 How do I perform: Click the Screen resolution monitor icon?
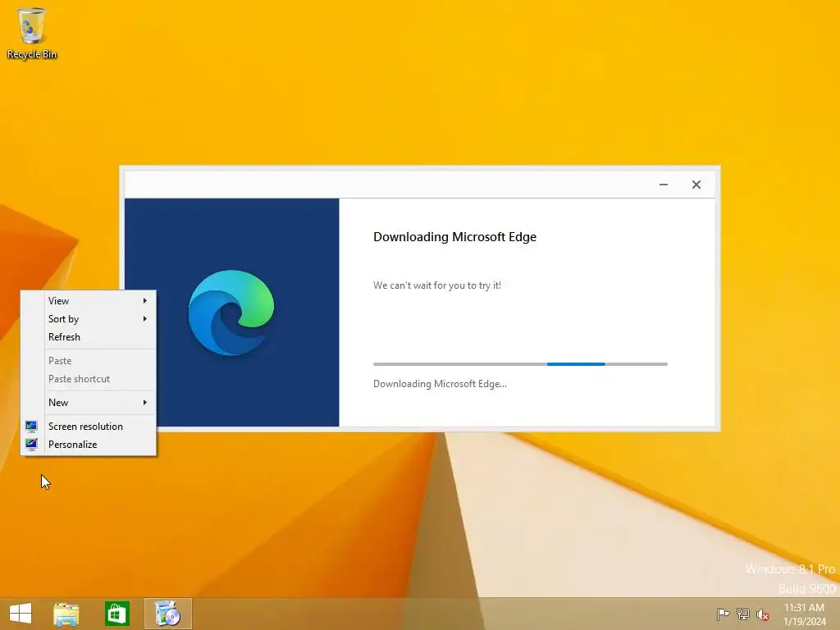[32, 427]
